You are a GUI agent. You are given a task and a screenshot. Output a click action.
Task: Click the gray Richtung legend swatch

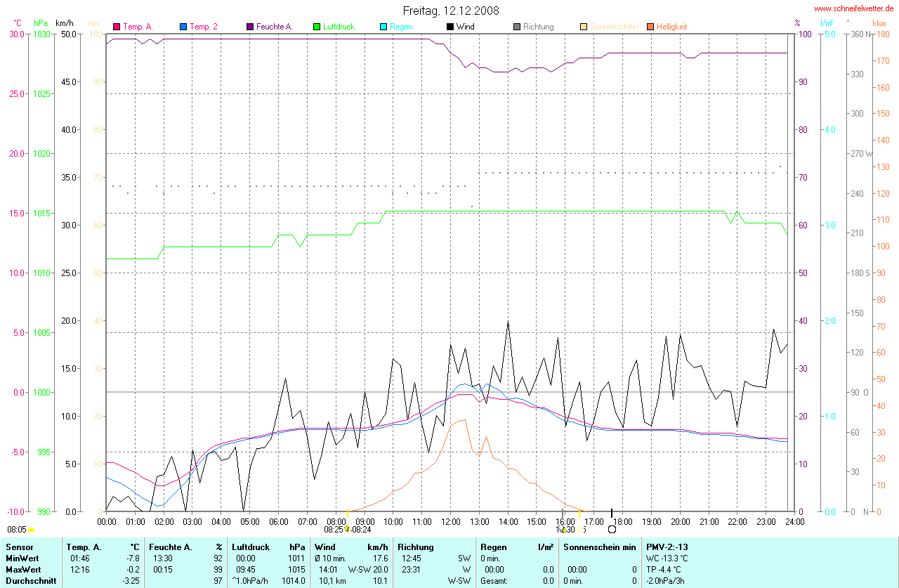(517, 27)
